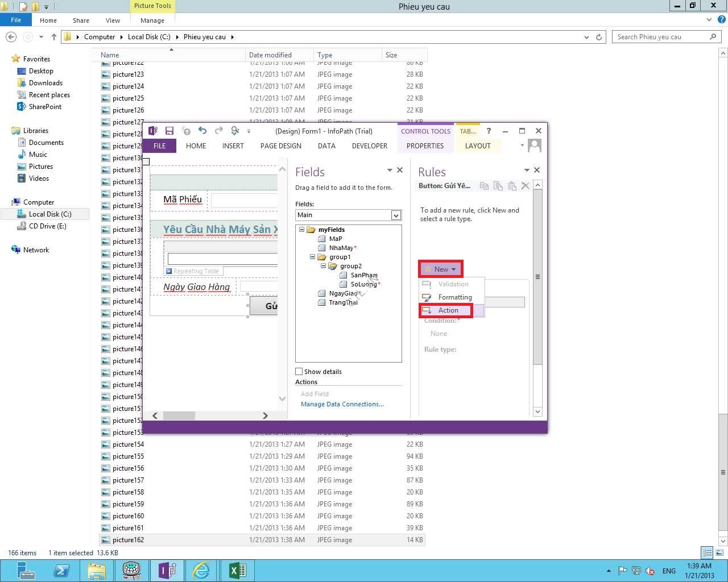
Task: Open the New rule dropdown
Action: (x=441, y=269)
